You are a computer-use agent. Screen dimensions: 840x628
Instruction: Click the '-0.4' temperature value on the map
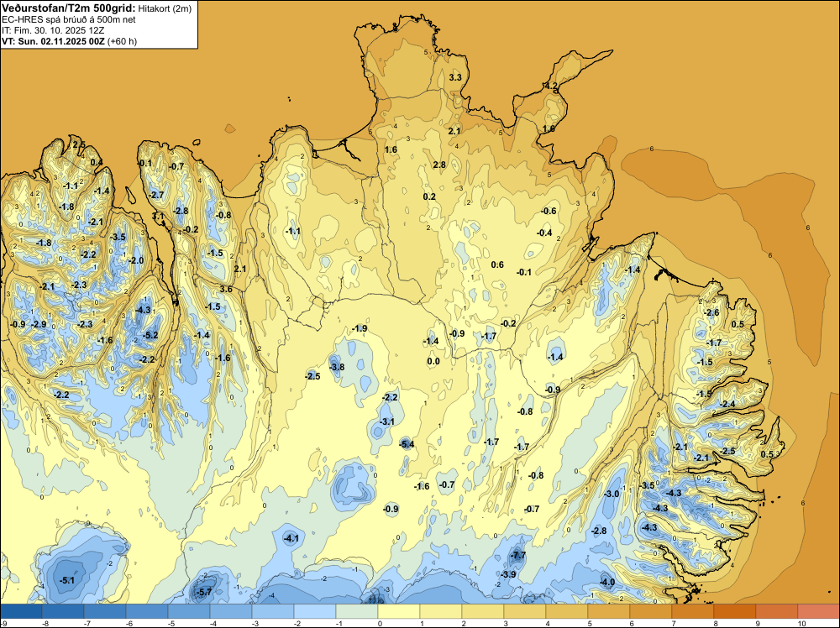click(x=544, y=233)
